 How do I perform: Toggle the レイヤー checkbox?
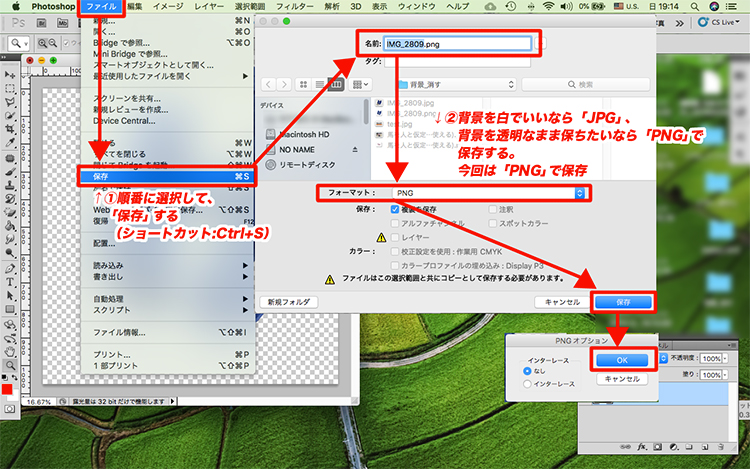(395, 237)
